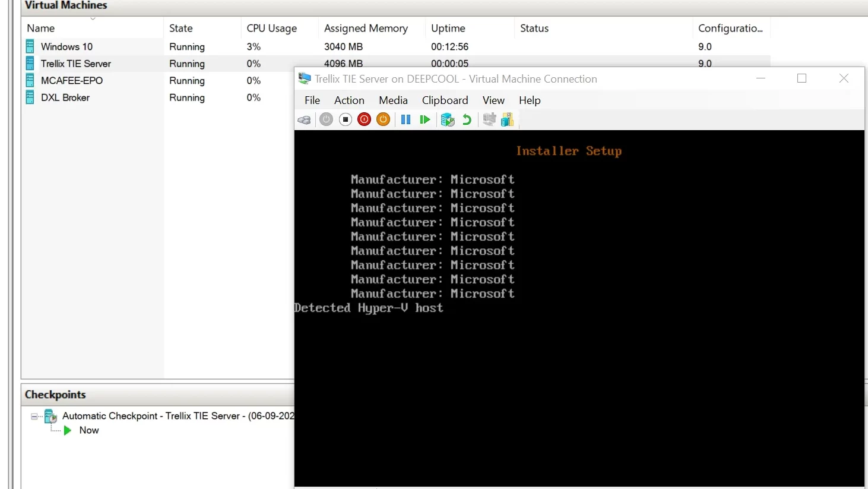Click Windows 10 memory 3040 MB

(343, 46)
